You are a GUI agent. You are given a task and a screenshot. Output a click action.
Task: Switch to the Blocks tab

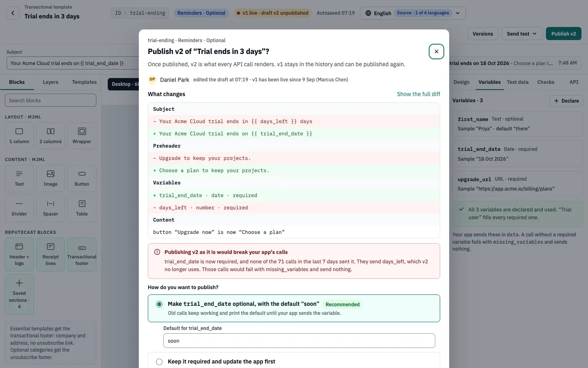pyautogui.click(x=17, y=82)
